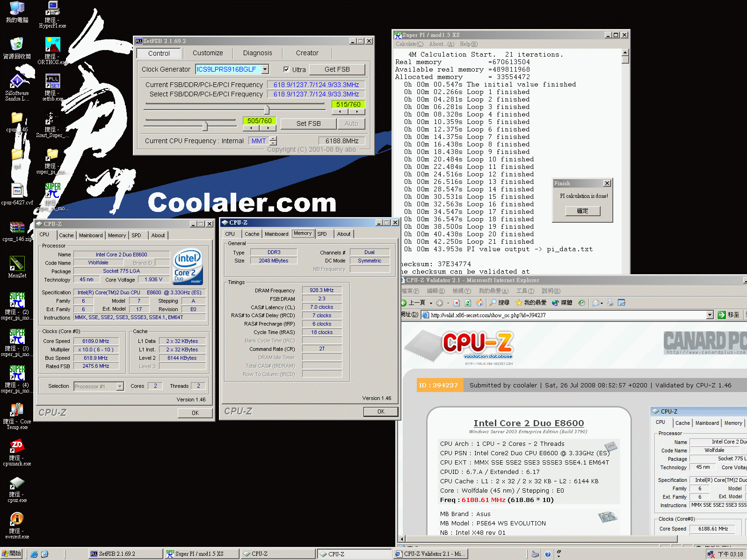Click Internet Explorer Print button
This screenshot has width=747, height=560.
point(610,303)
